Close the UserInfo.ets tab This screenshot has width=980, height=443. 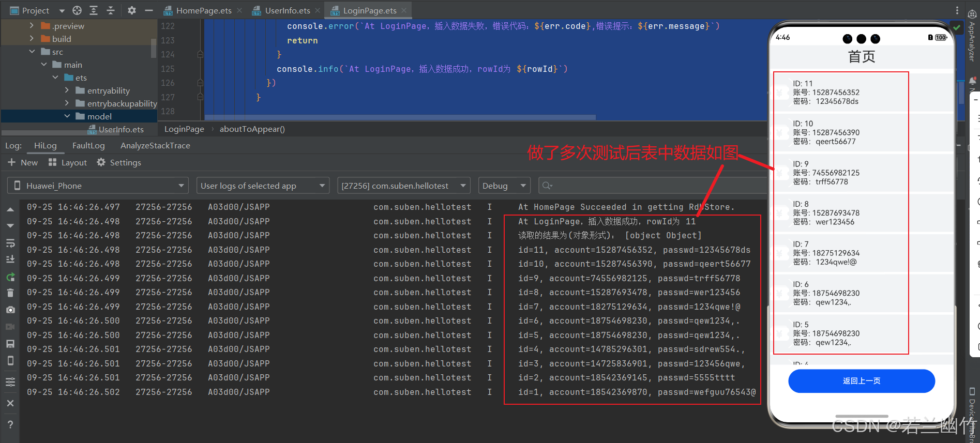coord(318,10)
